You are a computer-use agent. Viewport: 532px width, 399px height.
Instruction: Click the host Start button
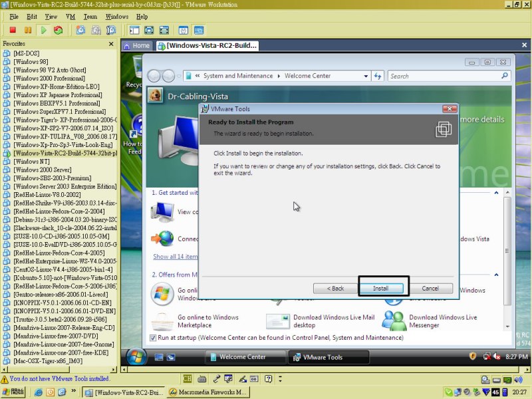click(x=13, y=392)
